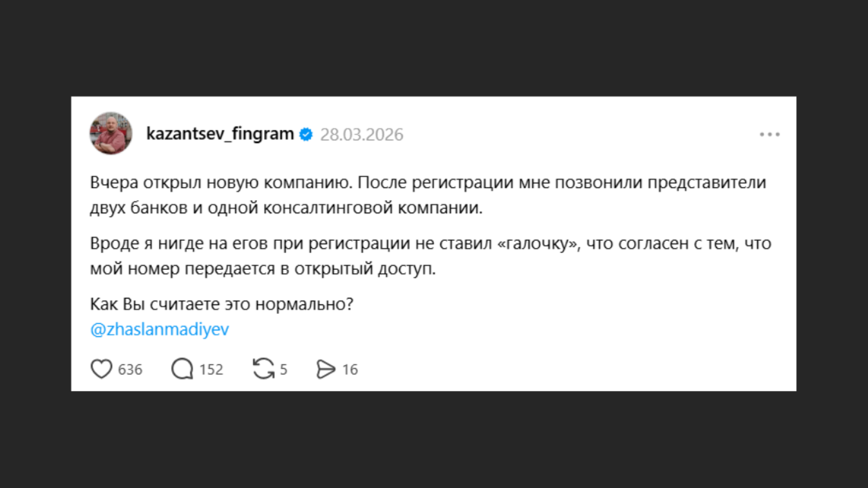Like the post with the heart icon
Image resolution: width=868 pixels, height=488 pixels.
click(101, 369)
